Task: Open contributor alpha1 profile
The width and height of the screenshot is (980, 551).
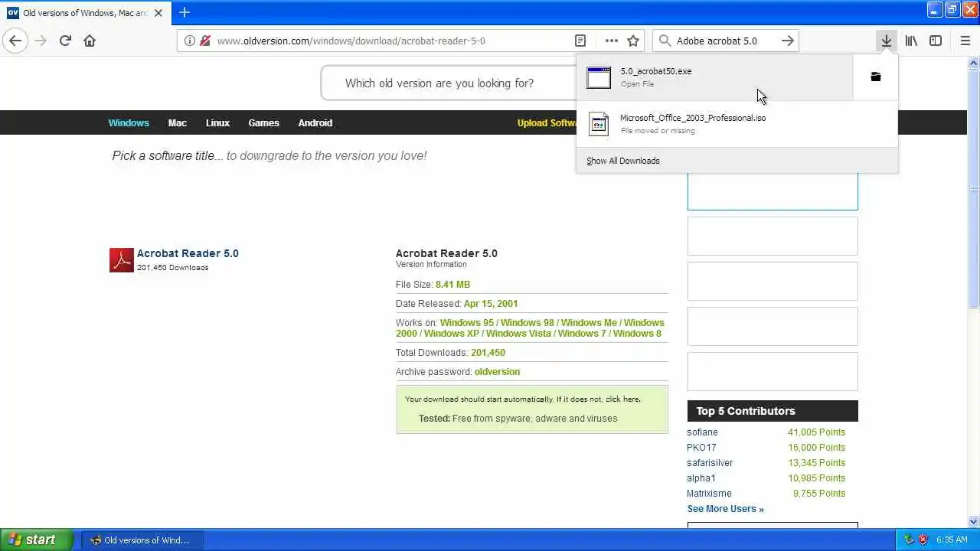Action: (x=701, y=478)
